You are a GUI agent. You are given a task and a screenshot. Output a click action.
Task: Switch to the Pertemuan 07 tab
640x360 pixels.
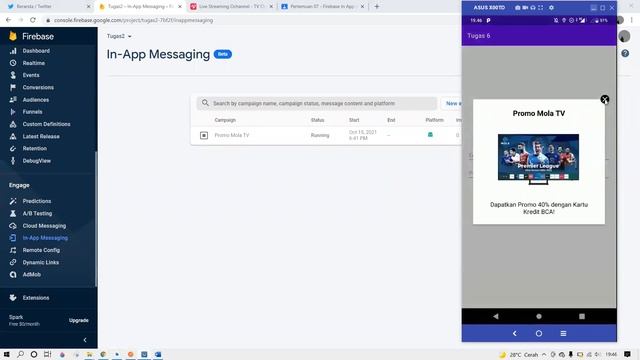322,7
